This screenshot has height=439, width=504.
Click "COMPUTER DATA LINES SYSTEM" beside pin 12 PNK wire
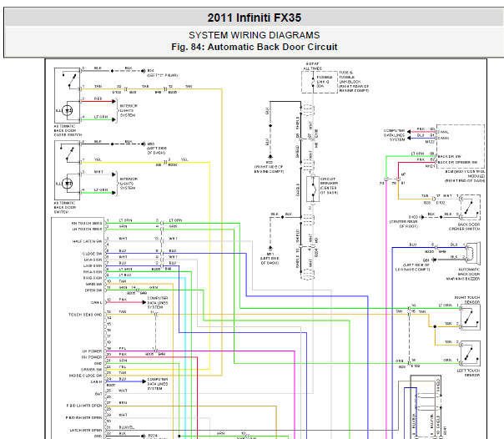pyautogui.click(x=158, y=303)
